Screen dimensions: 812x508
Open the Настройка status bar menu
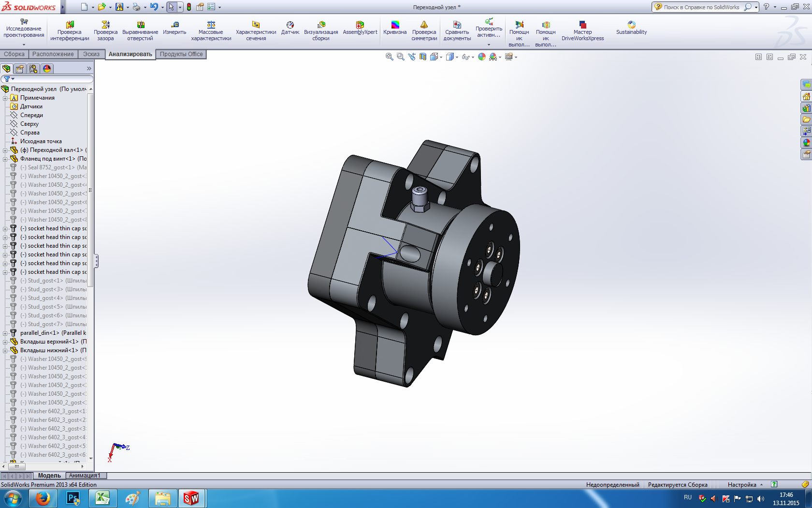[745, 484]
